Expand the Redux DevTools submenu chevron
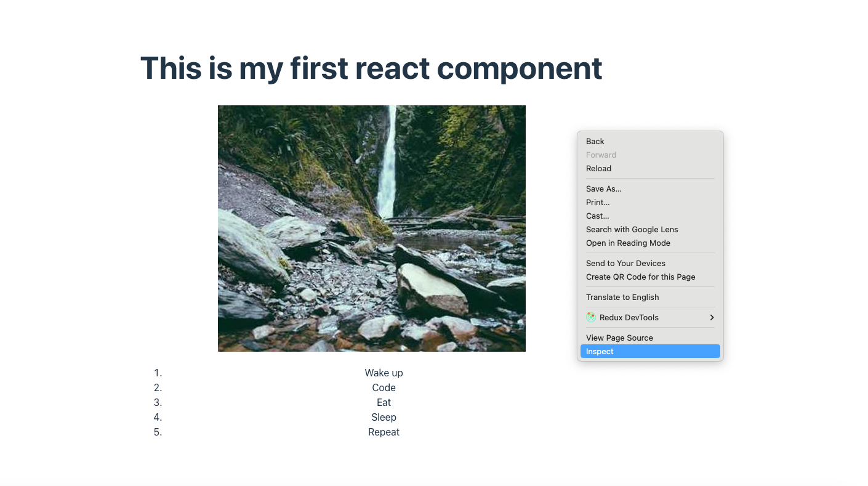 (x=712, y=317)
